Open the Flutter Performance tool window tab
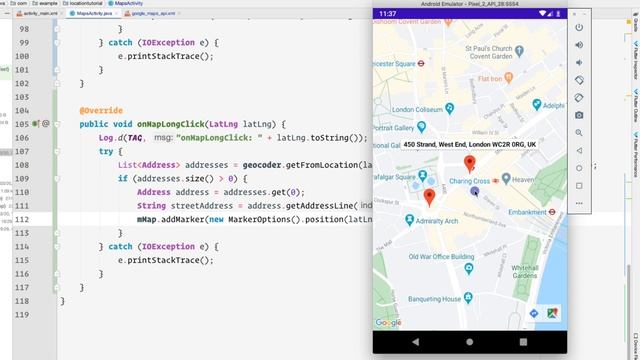This screenshot has height=360, width=640. [636, 154]
